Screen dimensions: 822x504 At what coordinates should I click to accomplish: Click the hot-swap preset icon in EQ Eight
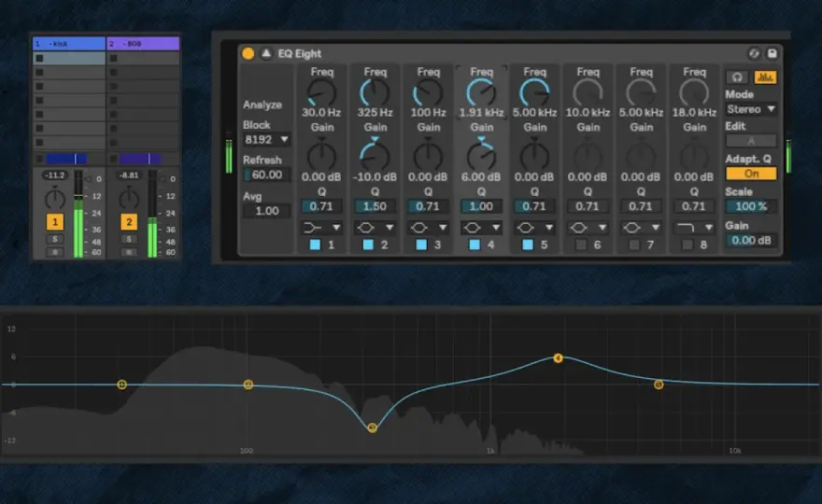(754, 53)
